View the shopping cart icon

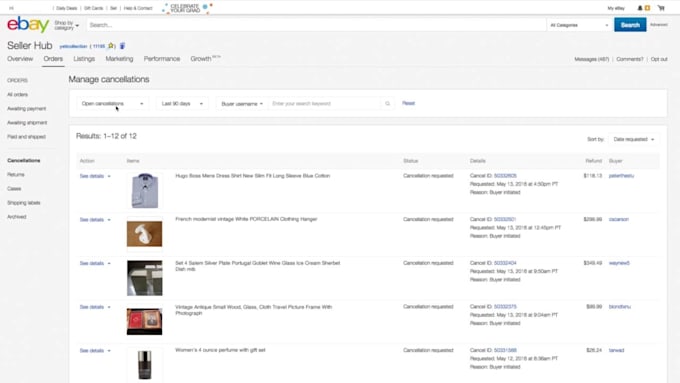tap(661, 8)
